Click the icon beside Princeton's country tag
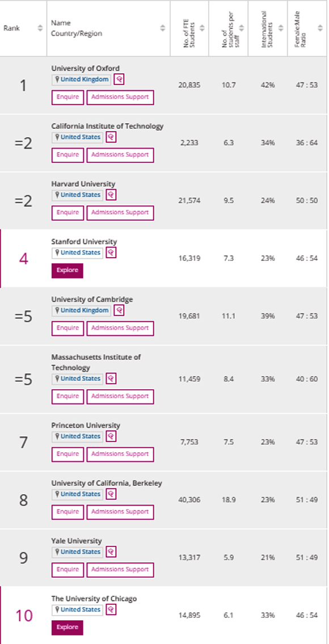The height and width of the screenshot is (644, 329). click(111, 436)
